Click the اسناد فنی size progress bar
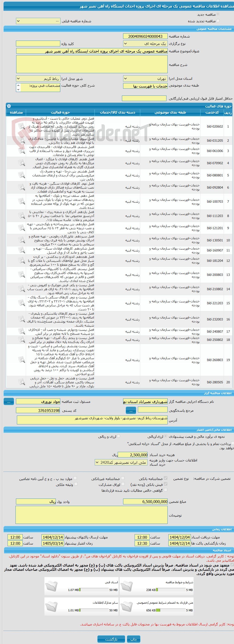The width and height of the screenshot is (234, 644). coord(94,590)
